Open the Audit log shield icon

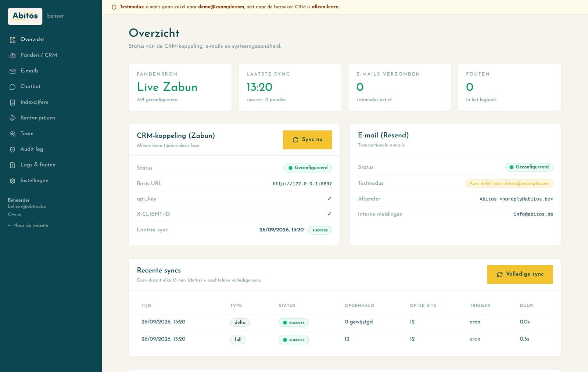12,149
